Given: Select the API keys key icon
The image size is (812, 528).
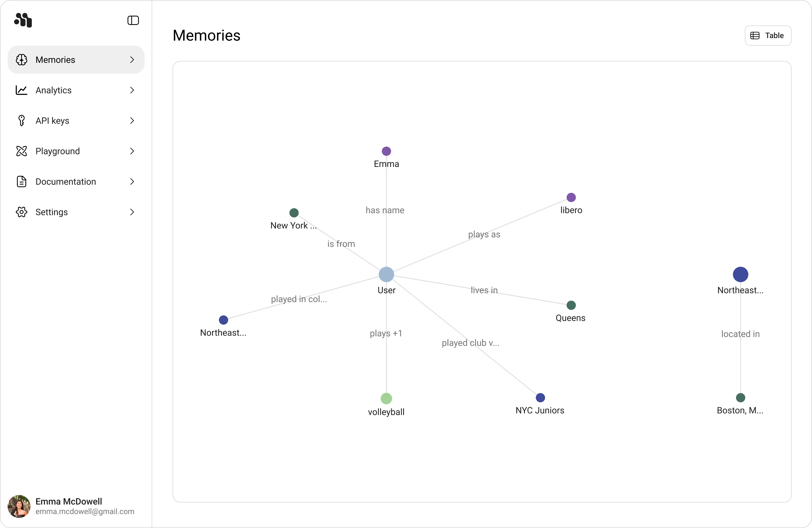Looking at the screenshot, I should point(21,121).
